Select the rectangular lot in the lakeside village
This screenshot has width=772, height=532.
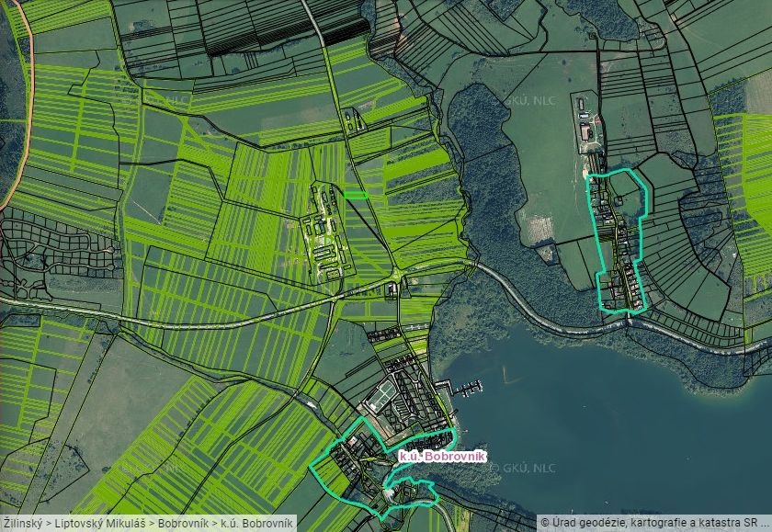(384, 397)
